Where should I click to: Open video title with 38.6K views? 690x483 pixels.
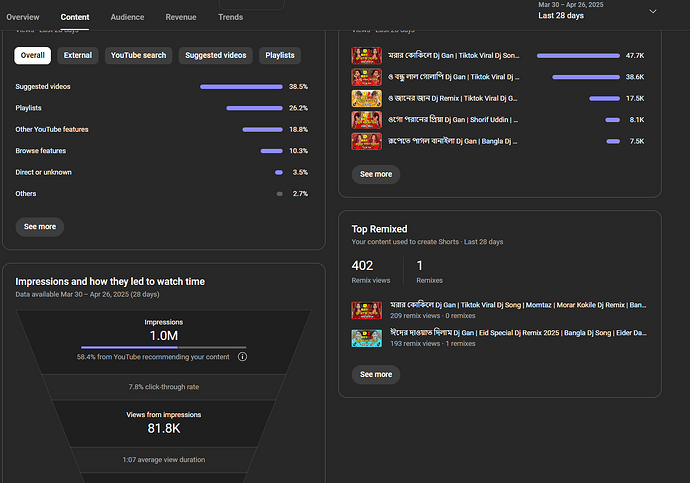(x=454, y=77)
